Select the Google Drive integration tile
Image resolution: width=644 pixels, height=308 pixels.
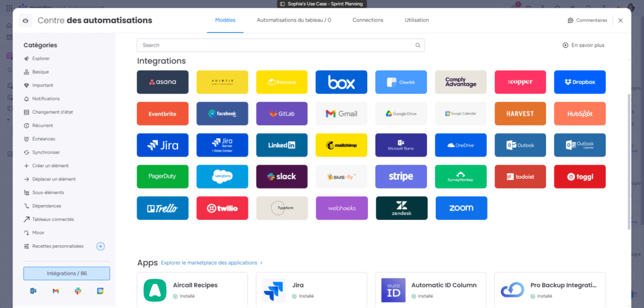point(401,114)
